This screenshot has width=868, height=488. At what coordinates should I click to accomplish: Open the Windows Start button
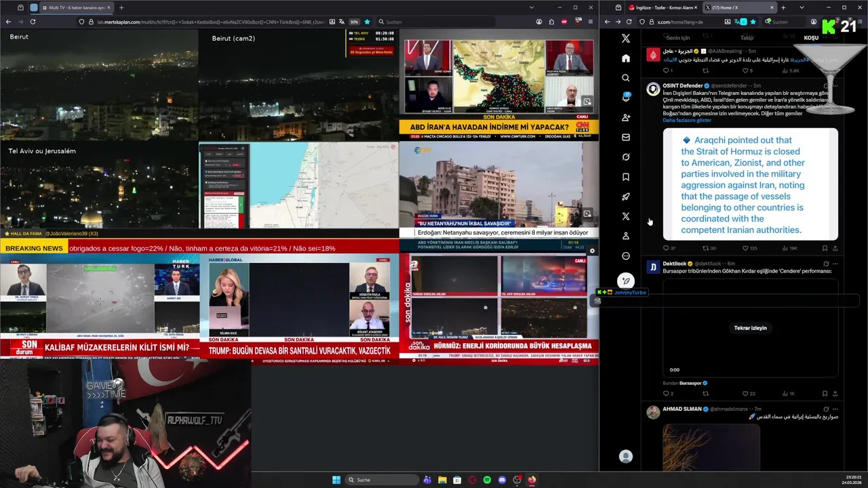click(x=336, y=480)
